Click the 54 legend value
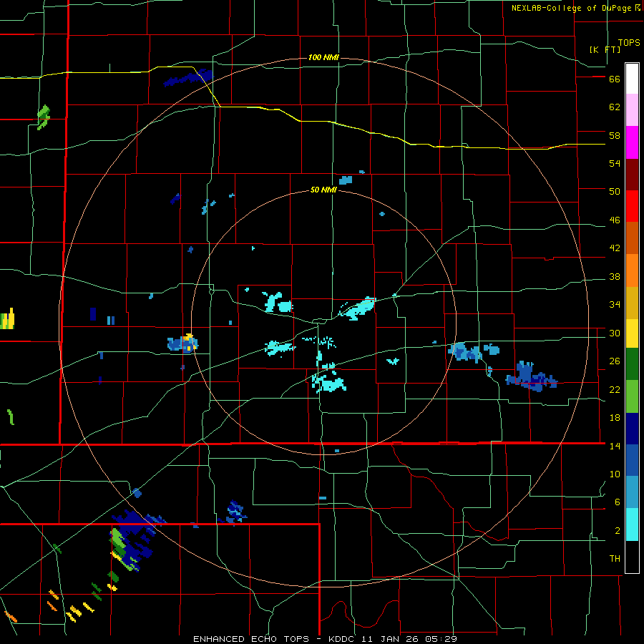Viewport: 644px width, 644px height. click(615, 163)
